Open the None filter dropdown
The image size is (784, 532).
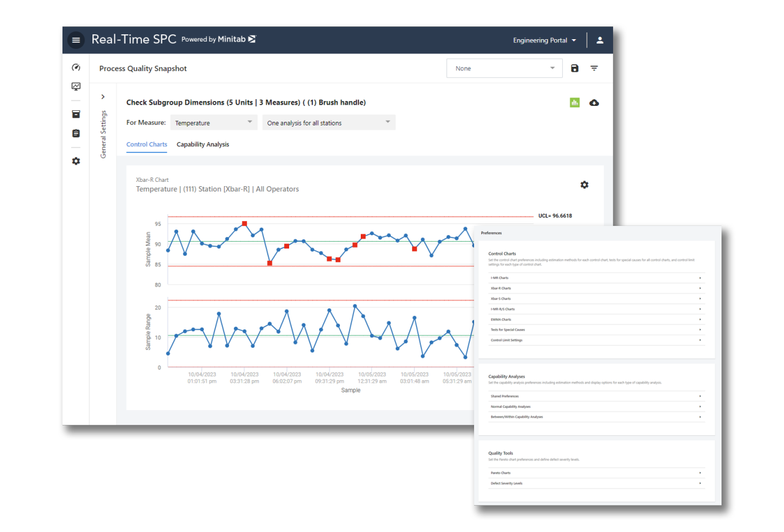pos(504,68)
